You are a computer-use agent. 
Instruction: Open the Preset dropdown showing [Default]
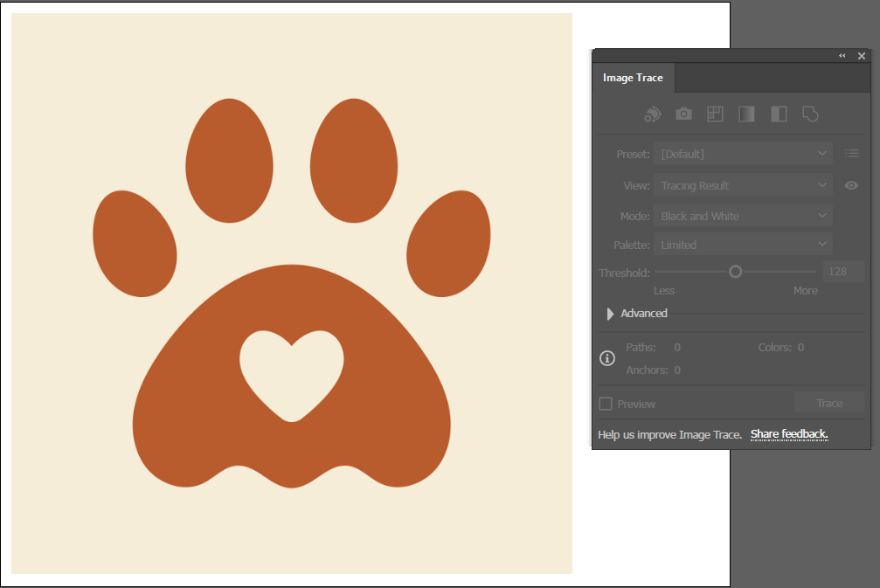742,153
